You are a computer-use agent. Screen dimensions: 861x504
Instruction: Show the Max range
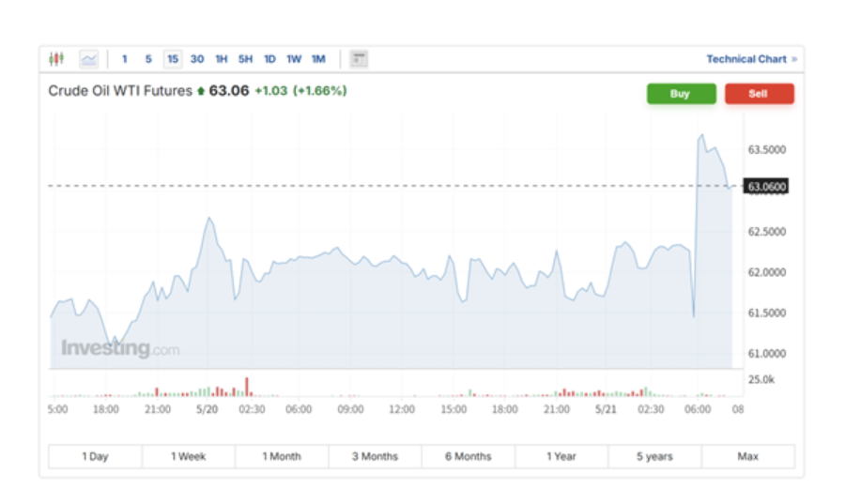[748, 456]
